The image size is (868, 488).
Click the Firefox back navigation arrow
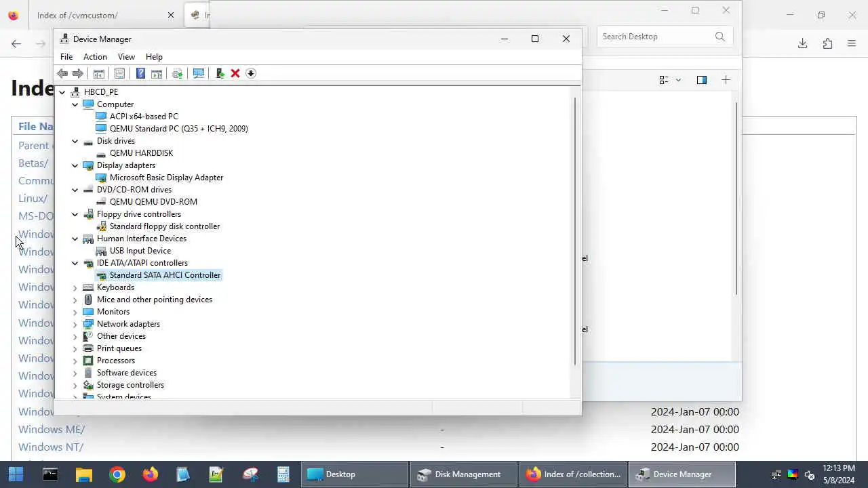pyautogui.click(x=16, y=43)
